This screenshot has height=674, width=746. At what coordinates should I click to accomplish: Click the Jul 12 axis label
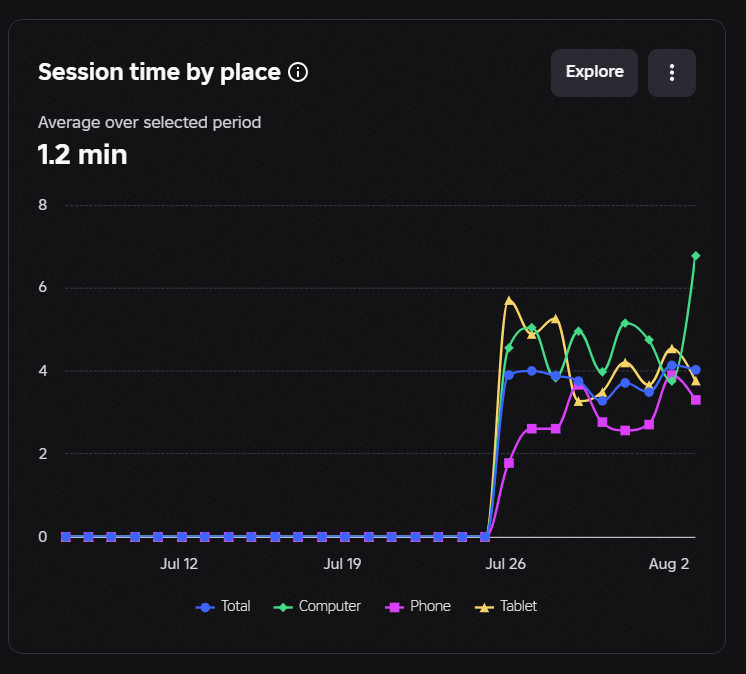coord(179,564)
